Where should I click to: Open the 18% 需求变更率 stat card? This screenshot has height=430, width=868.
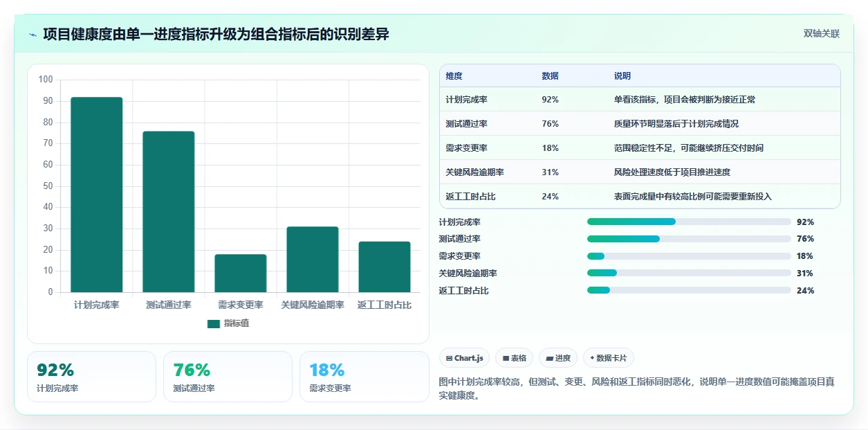pyautogui.click(x=364, y=377)
